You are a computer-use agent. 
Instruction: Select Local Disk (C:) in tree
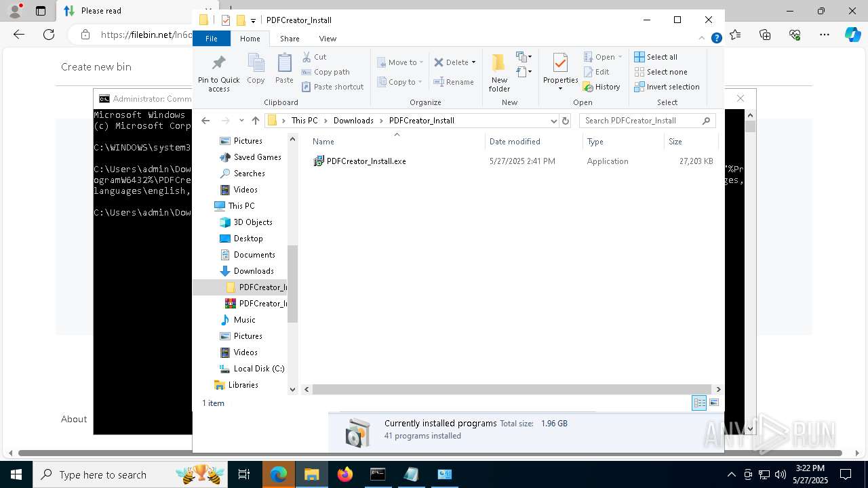coord(258,369)
